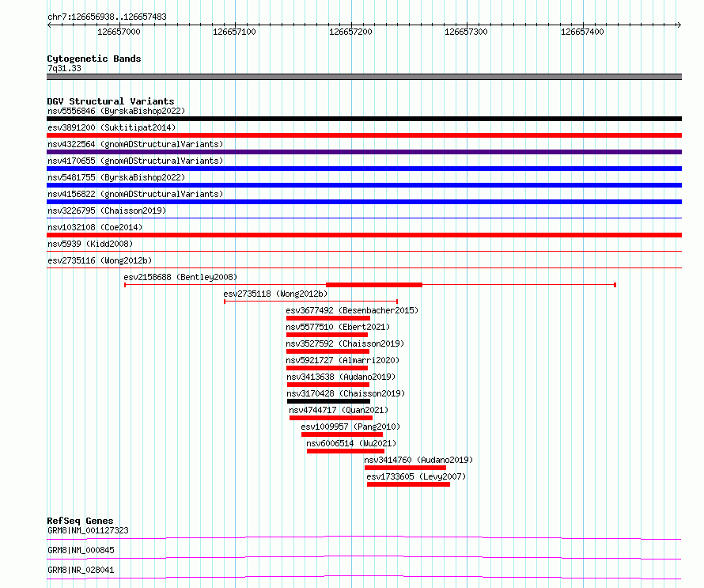Image resolution: width=704 pixels, height=588 pixels.
Task: Click nsv3527592 (Chaisson2019) label
Action: [x=345, y=343]
